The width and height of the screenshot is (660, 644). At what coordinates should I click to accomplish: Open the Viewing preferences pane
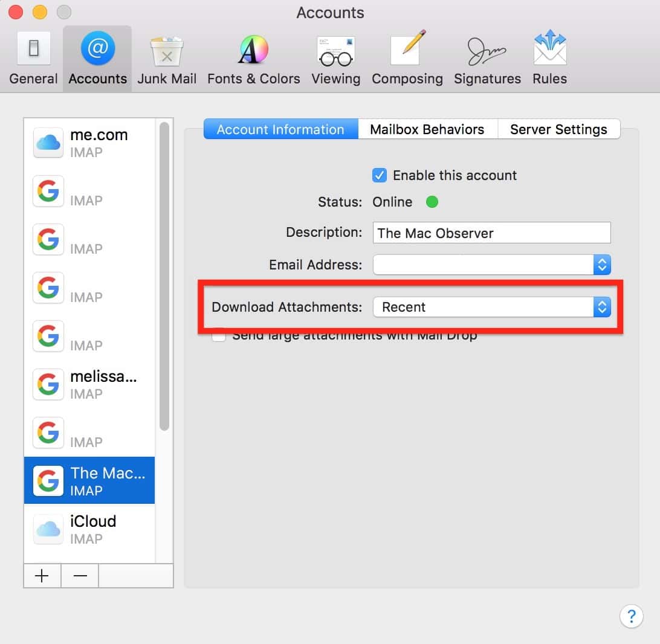click(x=335, y=59)
